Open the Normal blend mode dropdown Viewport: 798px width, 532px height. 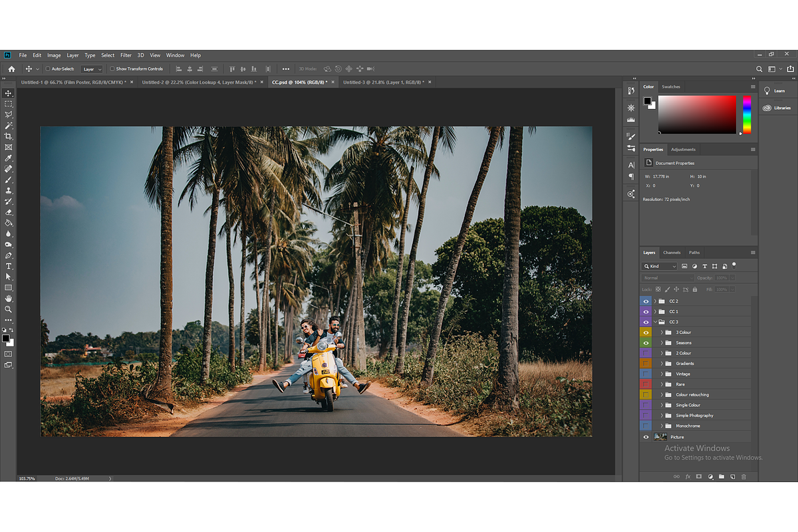pyautogui.click(x=668, y=278)
